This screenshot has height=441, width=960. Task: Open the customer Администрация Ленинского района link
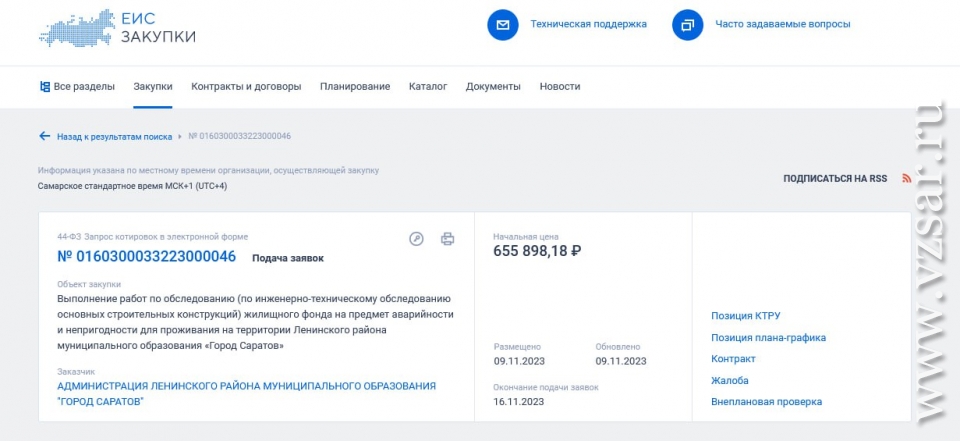coord(247,394)
